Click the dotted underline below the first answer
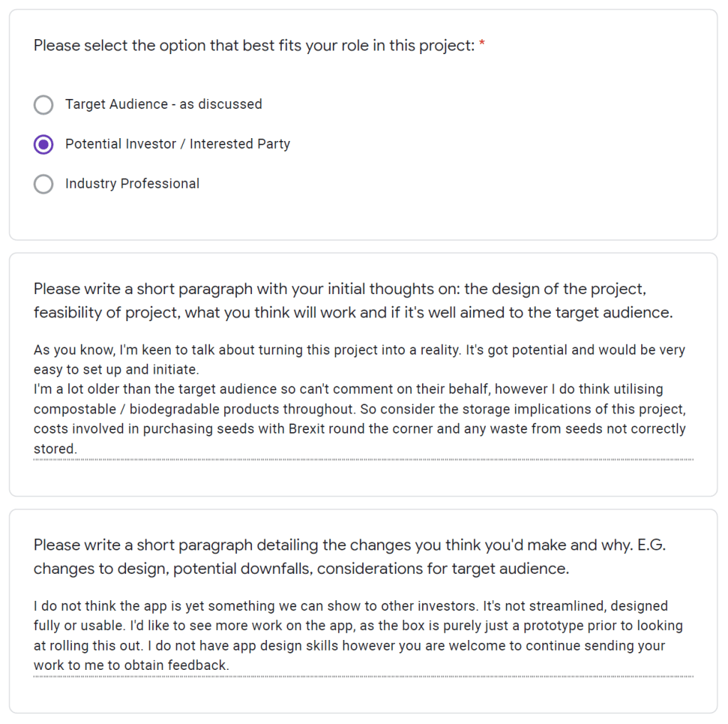Image resolution: width=728 pixels, height=724 pixels. [x=362, y=460]
